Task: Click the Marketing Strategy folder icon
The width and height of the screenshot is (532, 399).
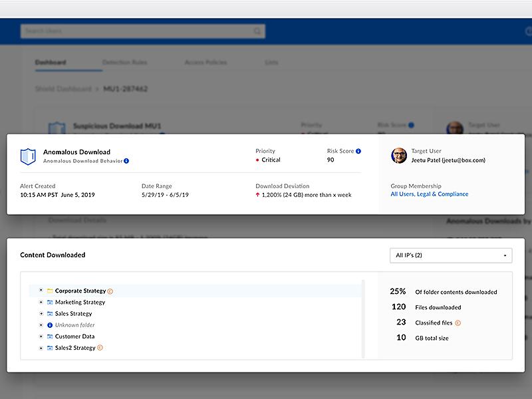Action: coord(50,303)
